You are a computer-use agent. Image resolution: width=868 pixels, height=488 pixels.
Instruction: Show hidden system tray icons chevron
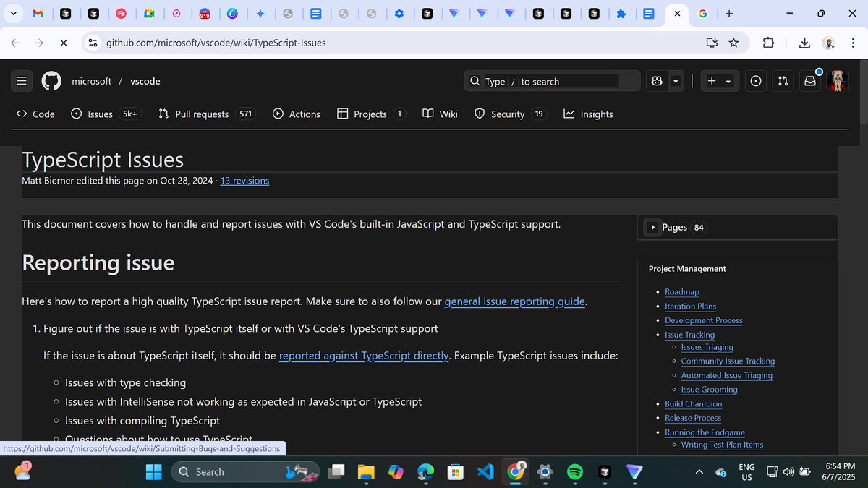pos(699,471)
